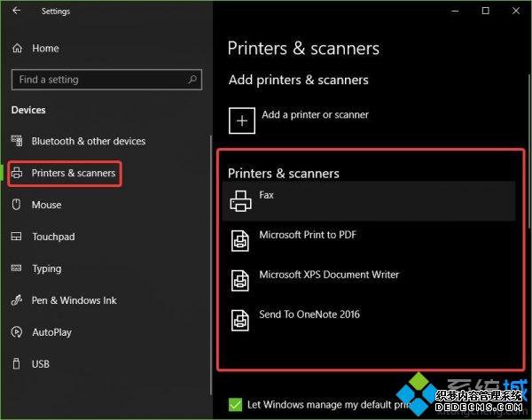The image size is (532, 420).
Task: Click the Bluetooth & other devices icon
Action: tap(17, 141)
